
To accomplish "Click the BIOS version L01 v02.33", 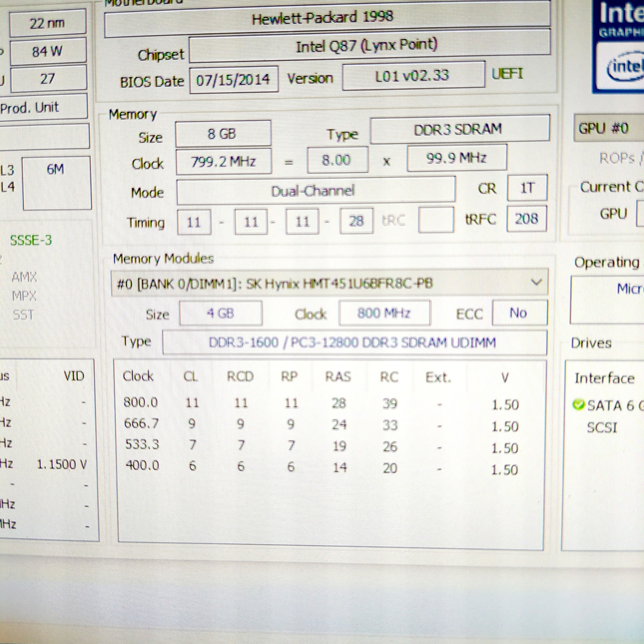I will (413, 76).
